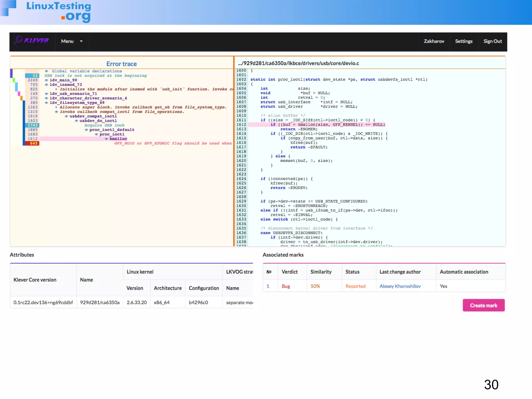Click the eye icon beside usbdev_compat_ioctl
This screenshot has width=532, height=399.
pyautogui.click(x=66, y=116)
